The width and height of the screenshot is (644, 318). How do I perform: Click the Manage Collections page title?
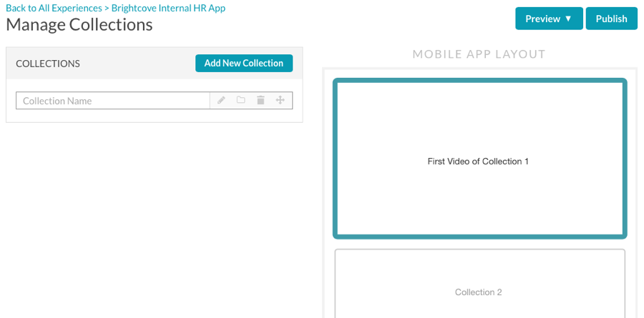[79, 24]
